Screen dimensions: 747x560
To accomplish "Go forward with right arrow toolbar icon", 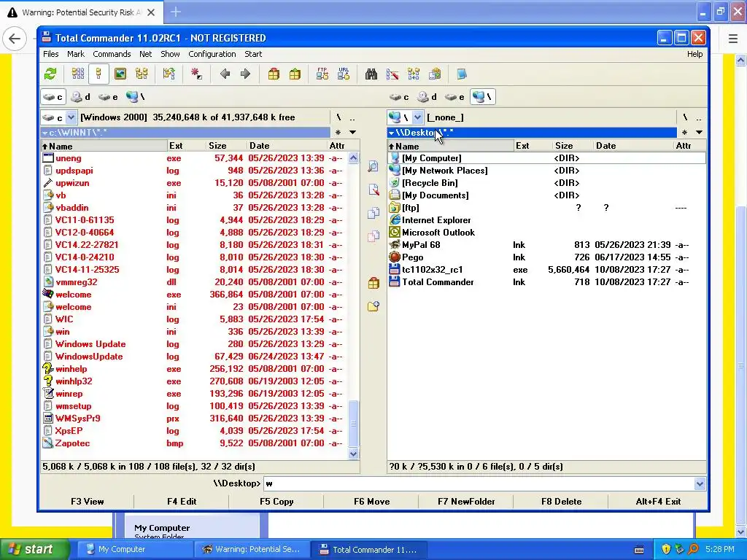I will pos(245,74).
